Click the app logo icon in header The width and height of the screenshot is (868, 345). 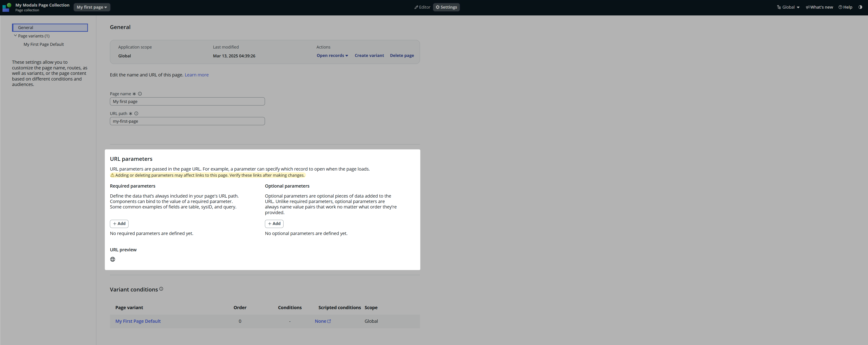[x=7, y=7]
